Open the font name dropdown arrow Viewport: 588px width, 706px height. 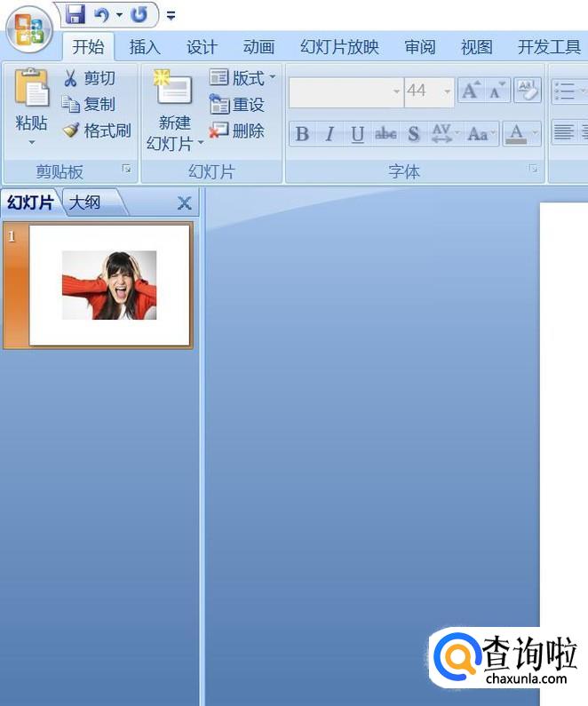point(396,91)
